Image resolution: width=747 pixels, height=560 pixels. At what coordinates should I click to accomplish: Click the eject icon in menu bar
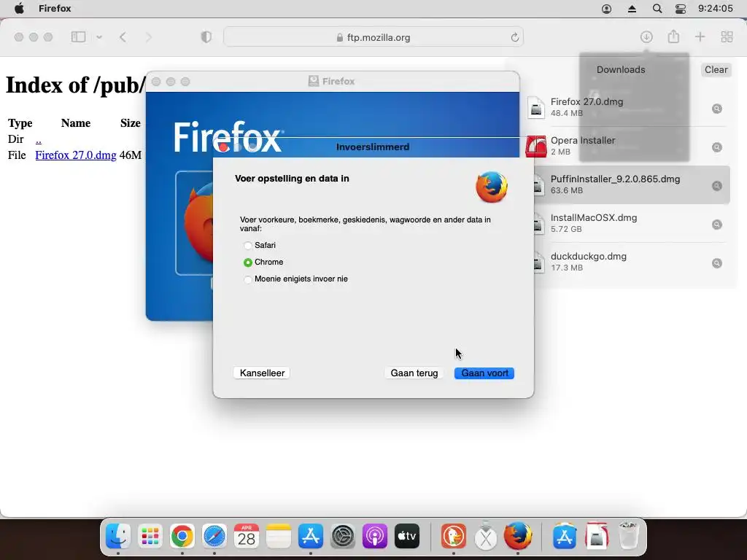pyautogui.click(x=632, y=9)
